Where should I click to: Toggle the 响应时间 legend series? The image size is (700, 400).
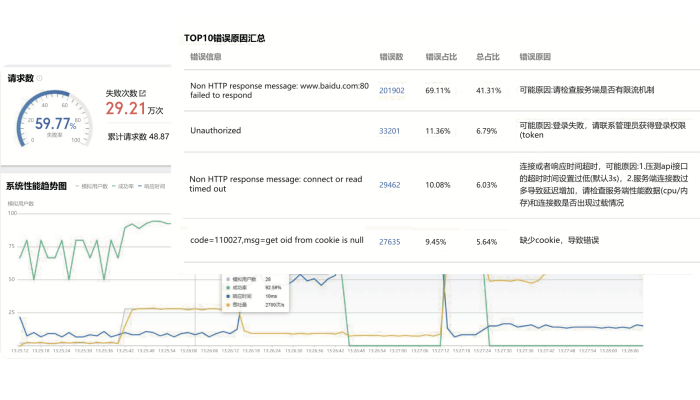point(152,186)
